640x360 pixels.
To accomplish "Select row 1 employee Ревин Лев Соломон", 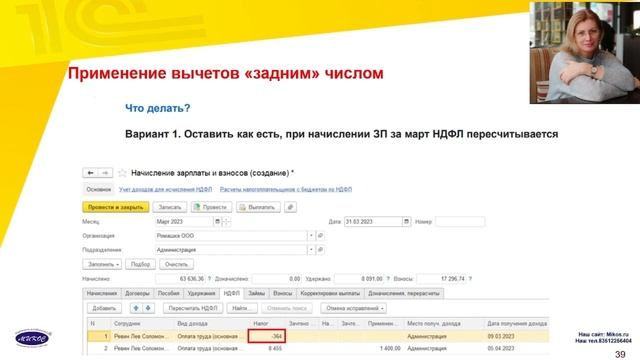I will (141, 336).
